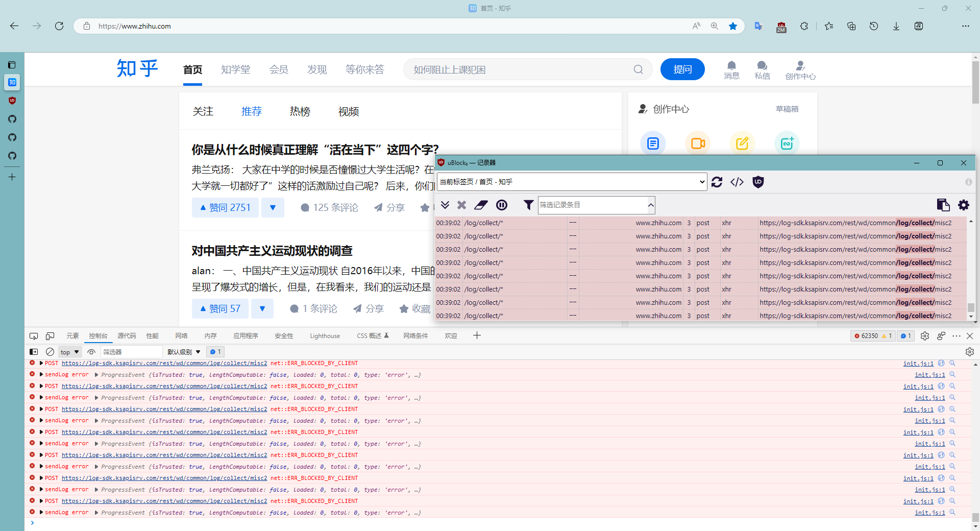The width and height of the screenshot is (980, 531).
Task: Select the DevTools inspect element icon
Action: (33, 335)
